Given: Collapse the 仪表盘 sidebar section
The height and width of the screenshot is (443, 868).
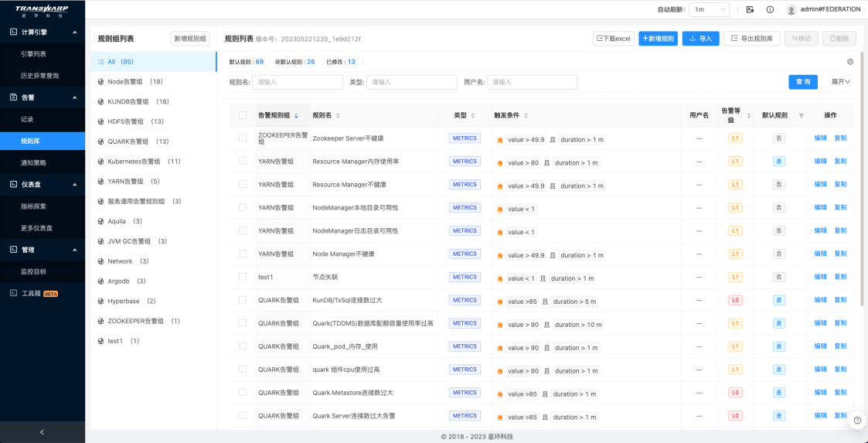Looking at the screenshot, I should pos(75,185).
